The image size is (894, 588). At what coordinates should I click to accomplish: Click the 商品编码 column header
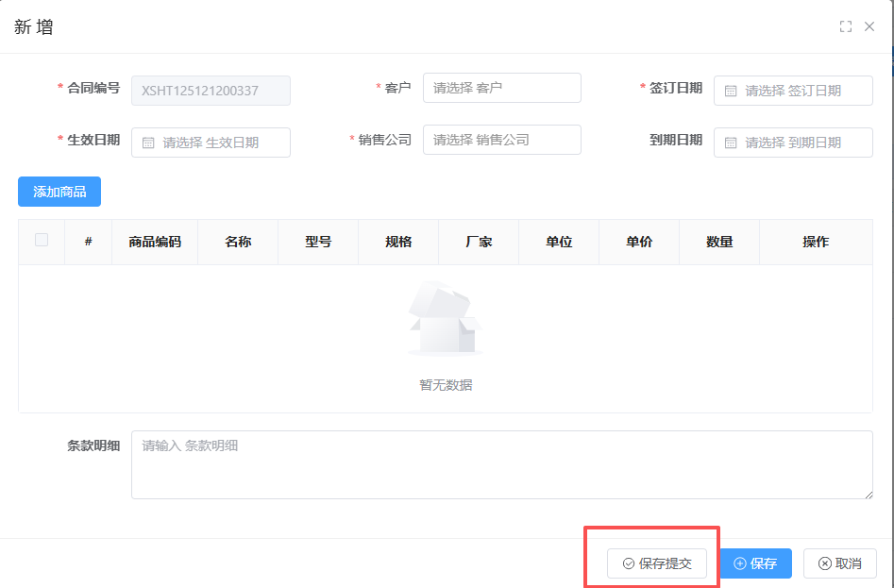coord(155,242)
